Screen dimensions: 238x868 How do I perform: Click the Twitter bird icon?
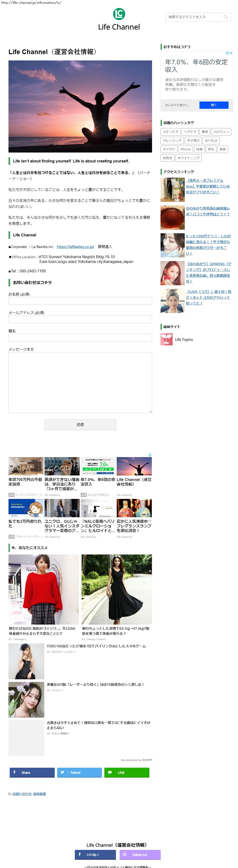[x=62, y=772]
